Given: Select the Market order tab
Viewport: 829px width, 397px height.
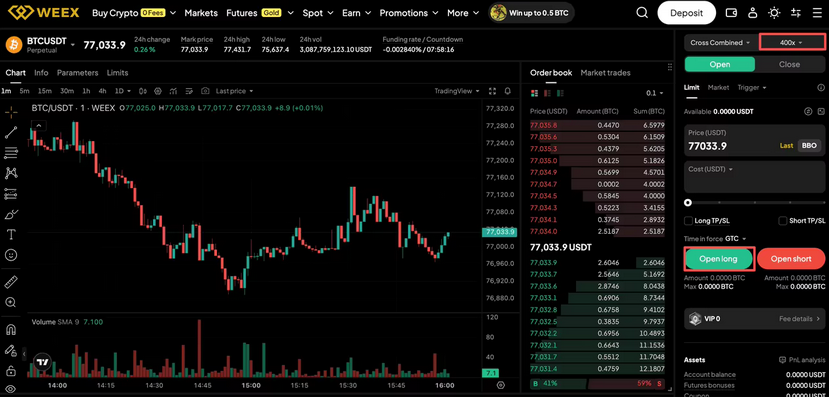Looking at the screenshot, I should coord(719,88).
